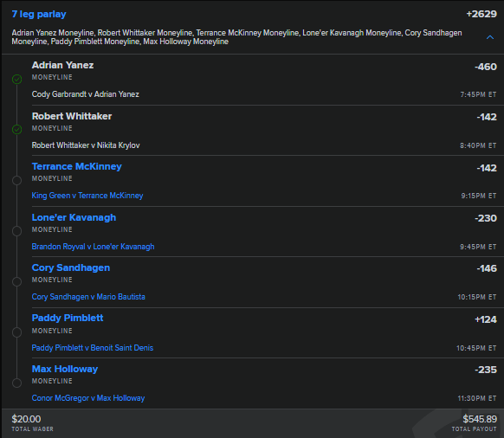Viewport: 504px width, 438px height.
Task: Open Terrance McKinney pick link
Action: (77, 166)
